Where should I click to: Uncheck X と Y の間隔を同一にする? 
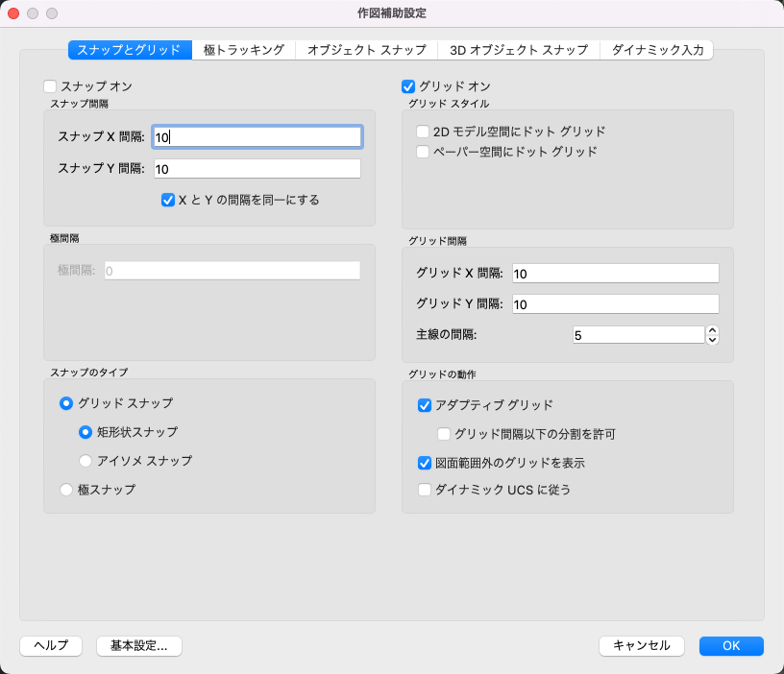[168, 201]
